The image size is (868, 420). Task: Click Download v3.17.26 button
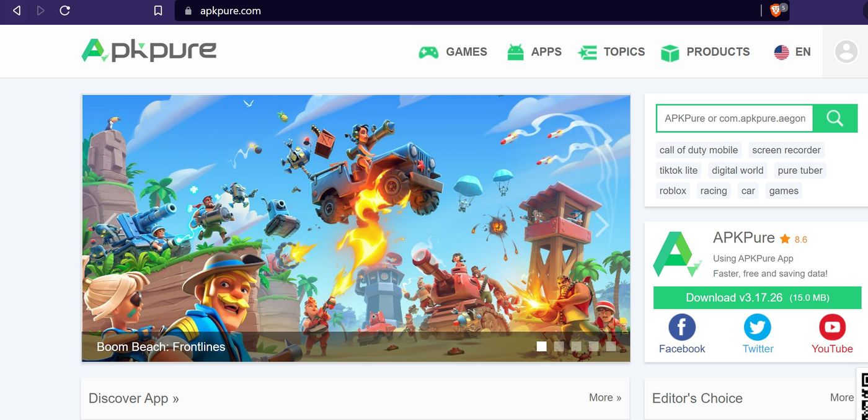coord(757,298)
